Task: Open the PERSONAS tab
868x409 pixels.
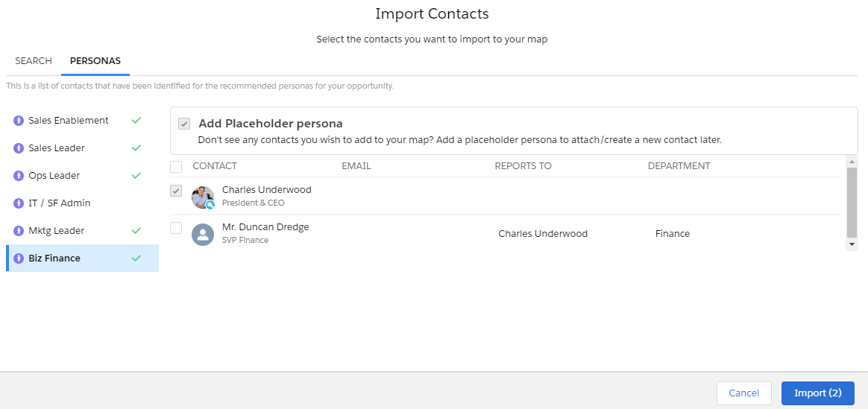Action: [95, 61]
